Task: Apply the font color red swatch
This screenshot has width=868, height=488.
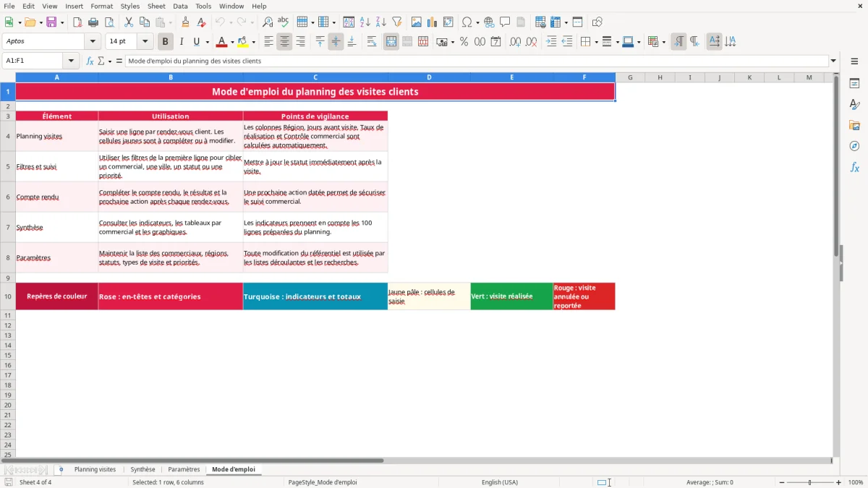Action: 221,42
